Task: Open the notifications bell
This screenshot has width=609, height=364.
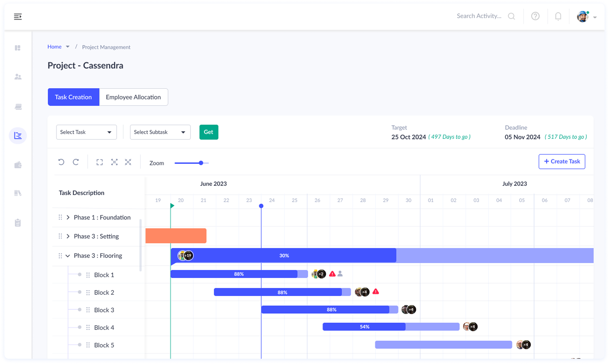Action: [x=558, y=16]
